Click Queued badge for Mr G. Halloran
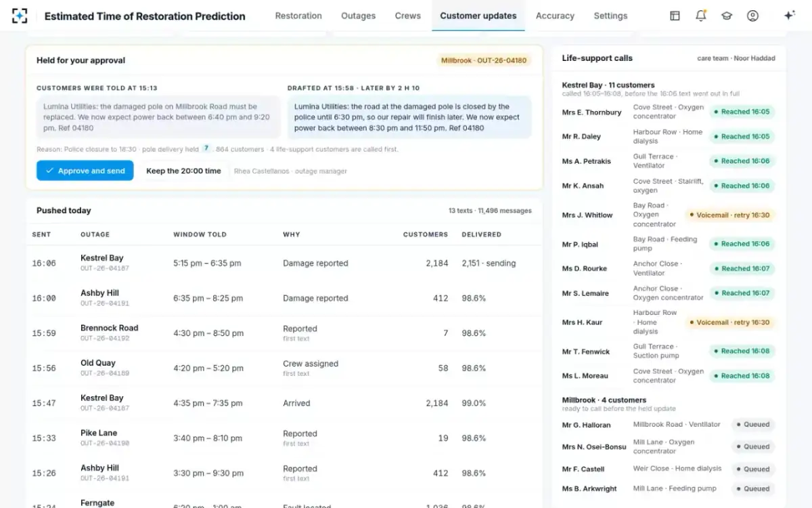Viewport: 812px width, 508px height. (752, 425)
